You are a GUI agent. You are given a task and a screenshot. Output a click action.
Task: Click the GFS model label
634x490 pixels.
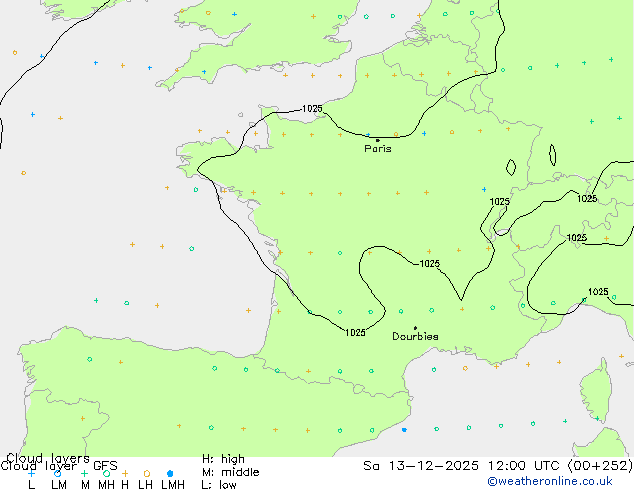[x=105, y=466]
